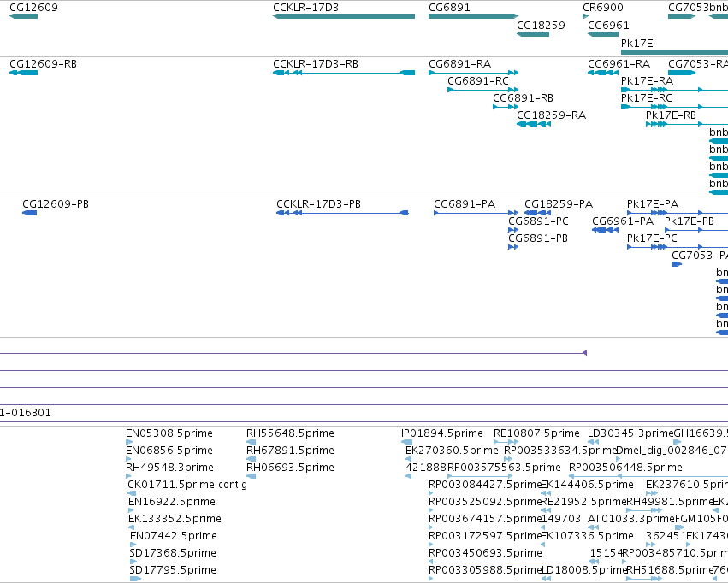Image resolution: width=728 pixels, height=583 pixels.
Task: Click the SD17368.5prime EST label
Action: click(173, 553)
